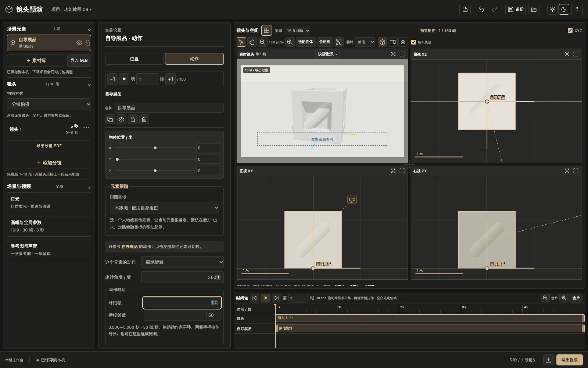This screenshot has width=588, height=368.
Task: Open the new file icon in header
Action: [465, 10]
